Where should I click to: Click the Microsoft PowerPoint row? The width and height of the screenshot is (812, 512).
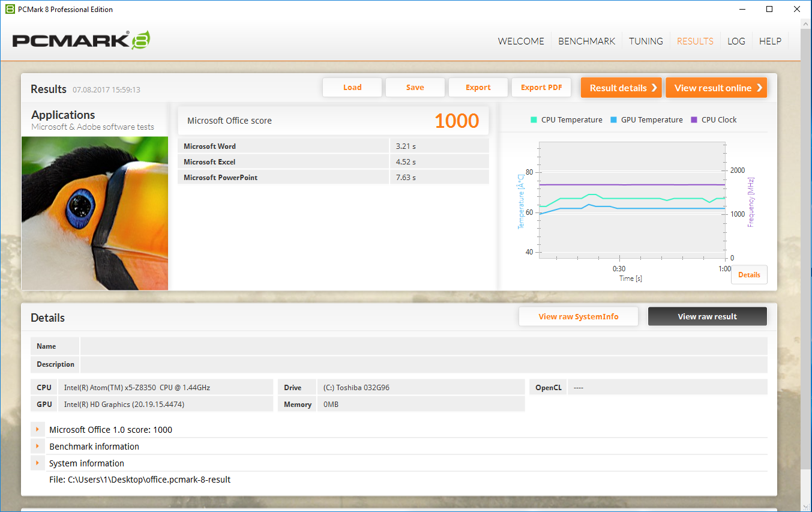pyautogui.click(x=333, y=177)
